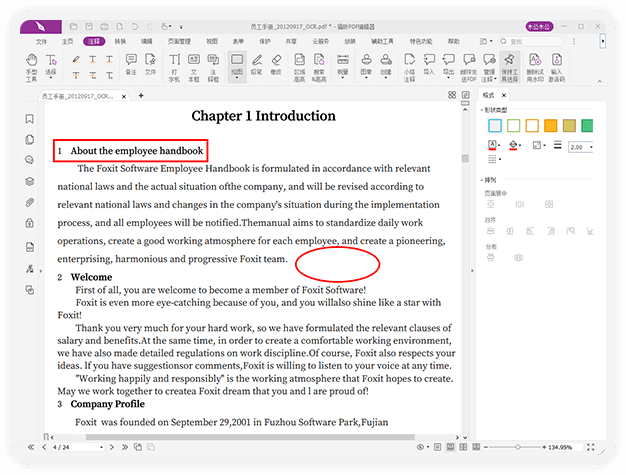Activate the Typewriter tool (打字机)
Viewport: 626px width, 475px height.
click(174, 67)
